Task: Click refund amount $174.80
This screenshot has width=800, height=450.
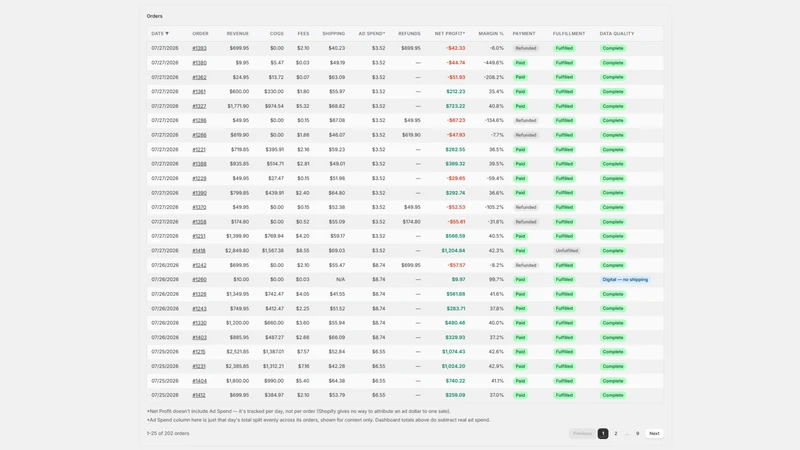Action: tap(411, 222)
